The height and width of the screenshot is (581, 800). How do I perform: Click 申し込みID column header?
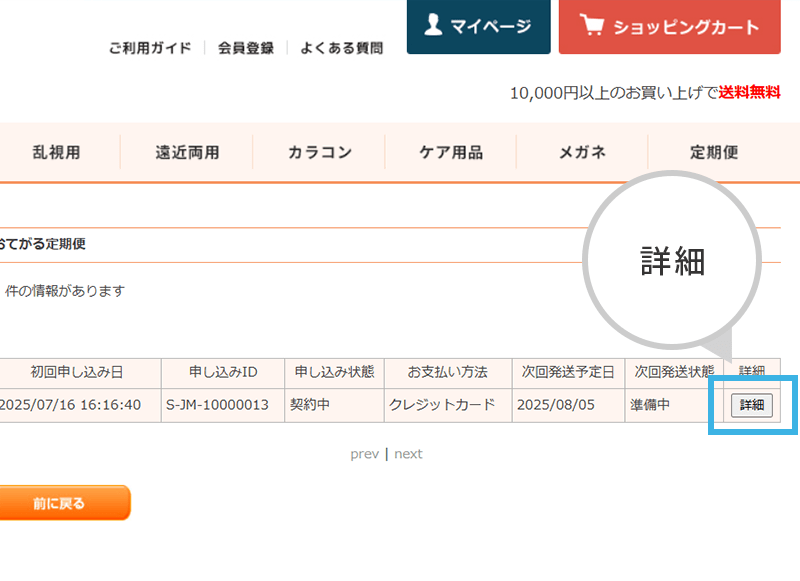click(223, 372)
